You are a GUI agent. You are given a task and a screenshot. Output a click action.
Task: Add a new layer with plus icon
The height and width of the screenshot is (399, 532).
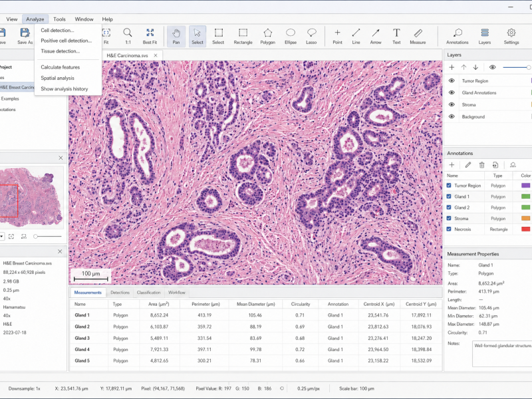pyautogui.click(x=452, y=67)
